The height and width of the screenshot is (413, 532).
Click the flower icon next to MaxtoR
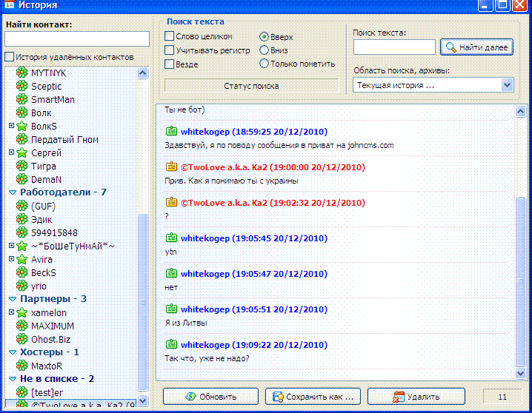(21, 366)
